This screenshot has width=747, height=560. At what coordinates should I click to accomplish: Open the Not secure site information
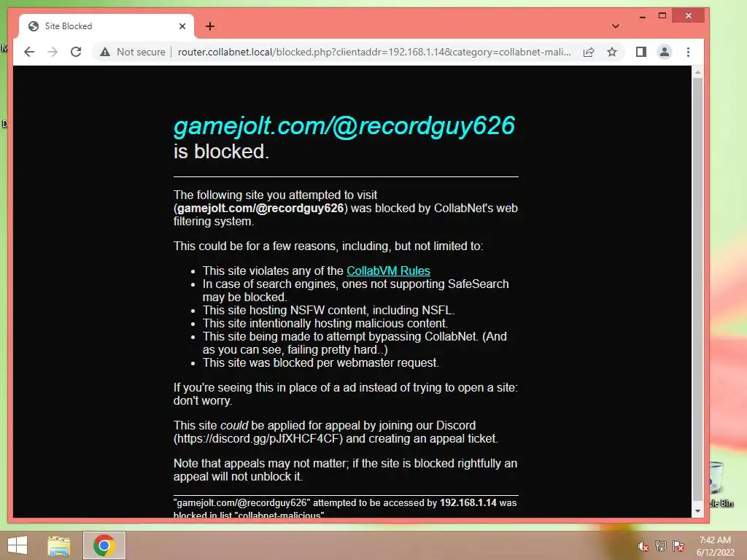(133, 52)
